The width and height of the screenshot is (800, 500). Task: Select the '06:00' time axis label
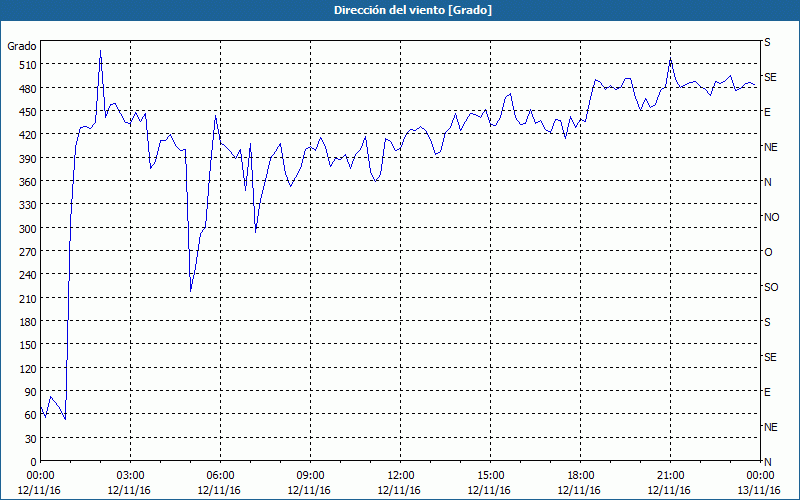220,476
